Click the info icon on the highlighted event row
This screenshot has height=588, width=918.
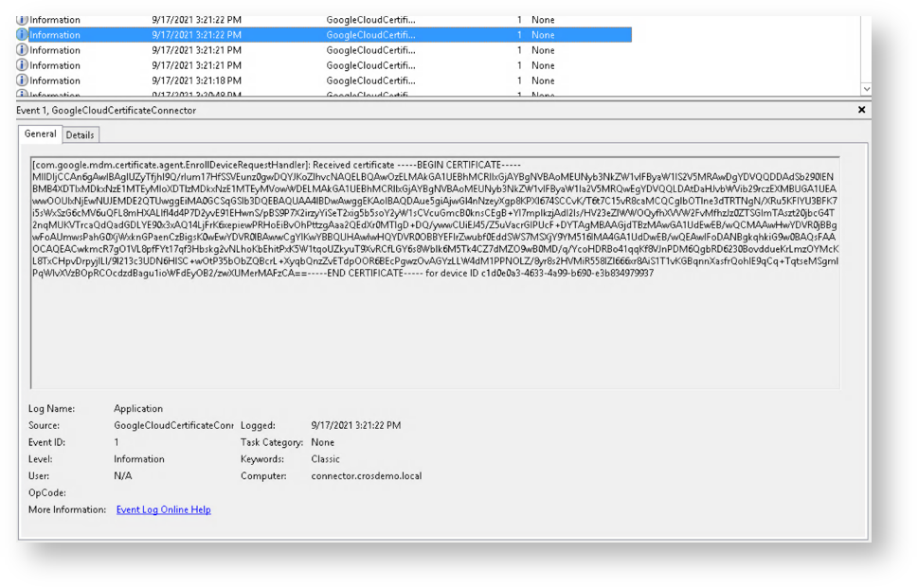point(23,35)
